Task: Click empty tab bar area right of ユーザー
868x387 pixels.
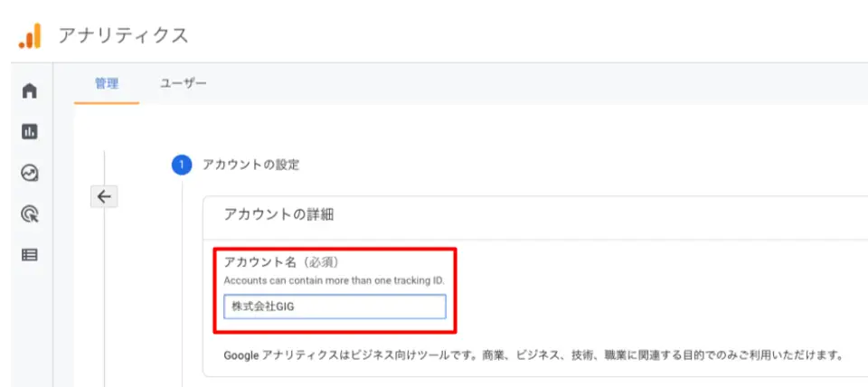Action: 542,83
